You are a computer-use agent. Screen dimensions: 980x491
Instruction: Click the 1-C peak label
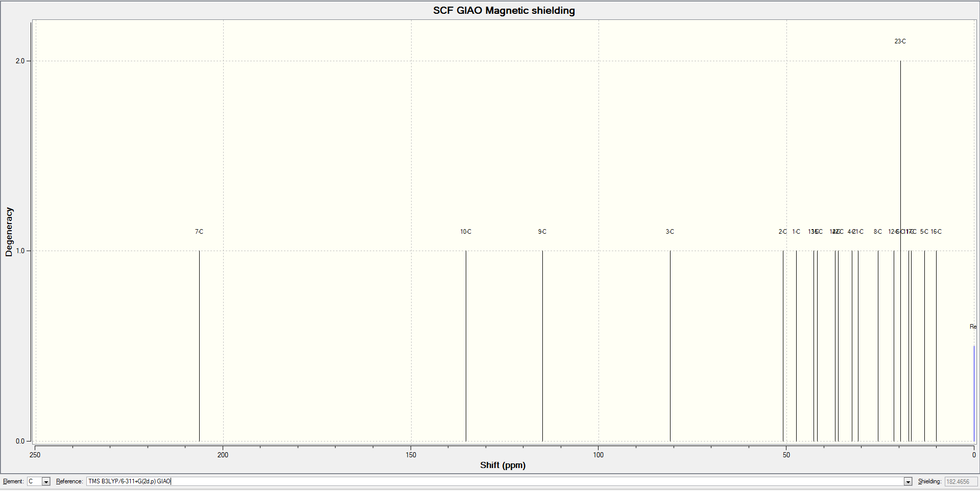(x=796, y=232)
